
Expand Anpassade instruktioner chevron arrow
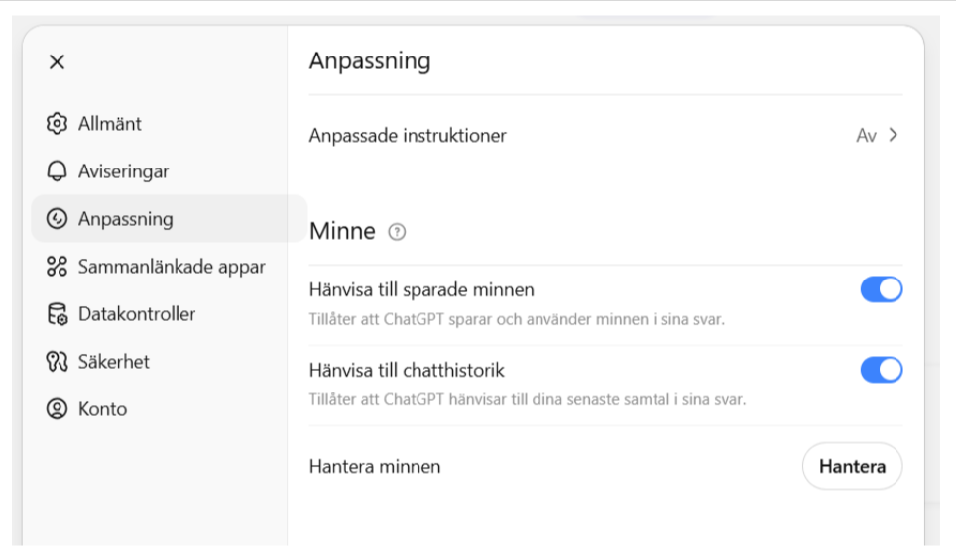click(894, 135)
